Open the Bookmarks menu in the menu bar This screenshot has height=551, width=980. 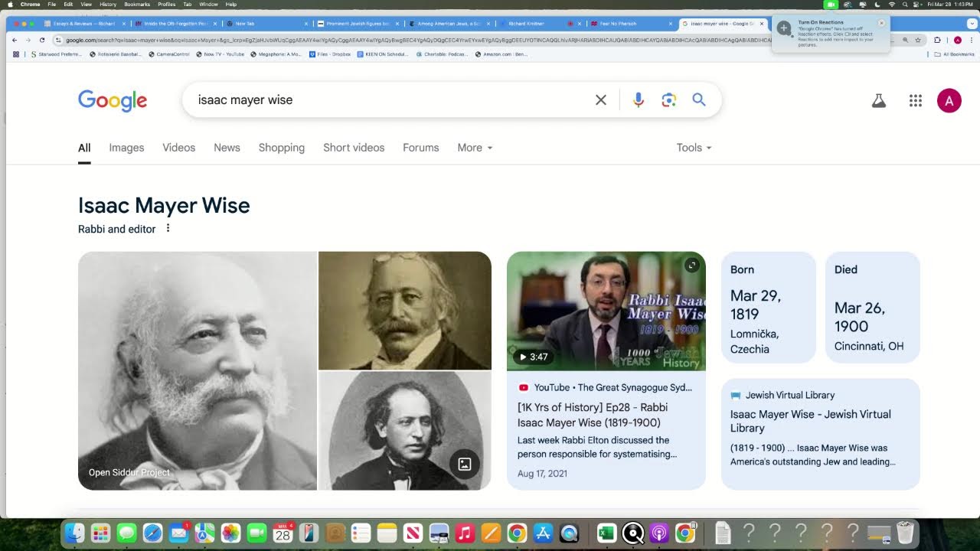click(137, 5)
